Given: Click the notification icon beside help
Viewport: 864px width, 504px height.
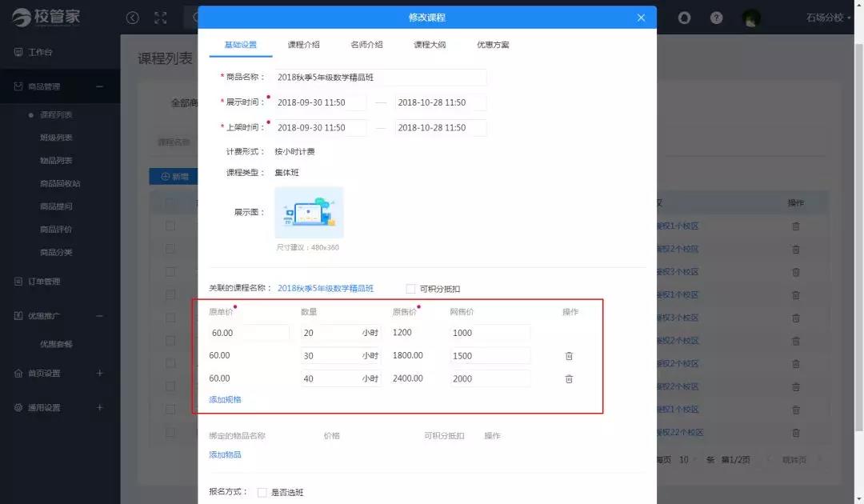Looking at the screenshot, I should (x=684, y=18).
